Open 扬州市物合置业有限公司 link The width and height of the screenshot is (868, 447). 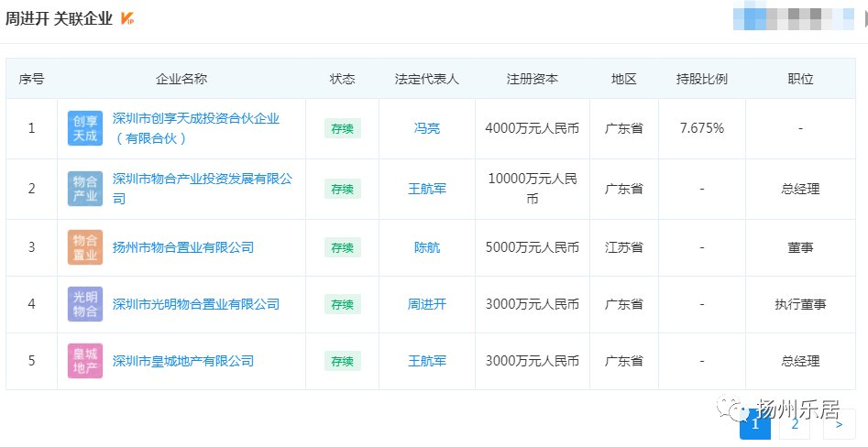pos(183,247)
